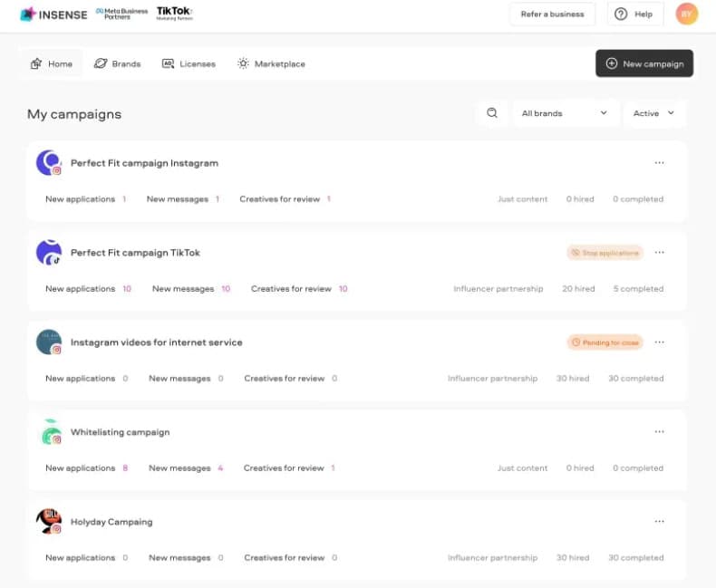The height and width of the screenshot is (588, 716).
Task: Click the Home tab icon
Action: (36, 64)
